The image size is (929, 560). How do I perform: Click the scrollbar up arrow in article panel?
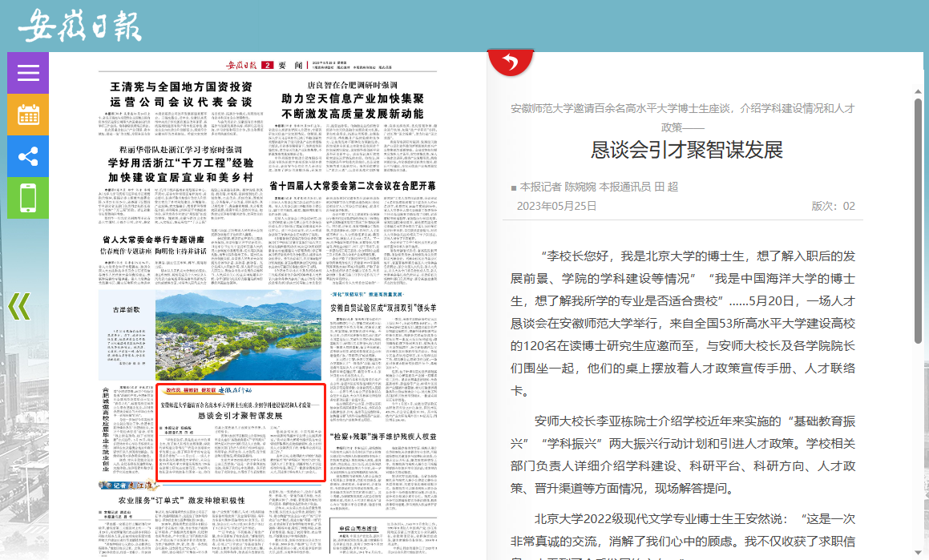[918, 91]
